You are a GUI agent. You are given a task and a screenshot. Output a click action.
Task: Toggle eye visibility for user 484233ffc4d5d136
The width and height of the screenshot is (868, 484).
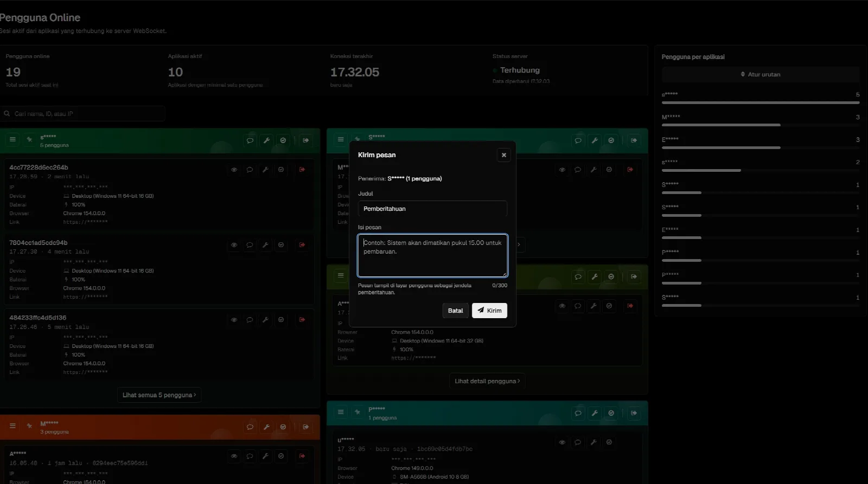[234, 320]
